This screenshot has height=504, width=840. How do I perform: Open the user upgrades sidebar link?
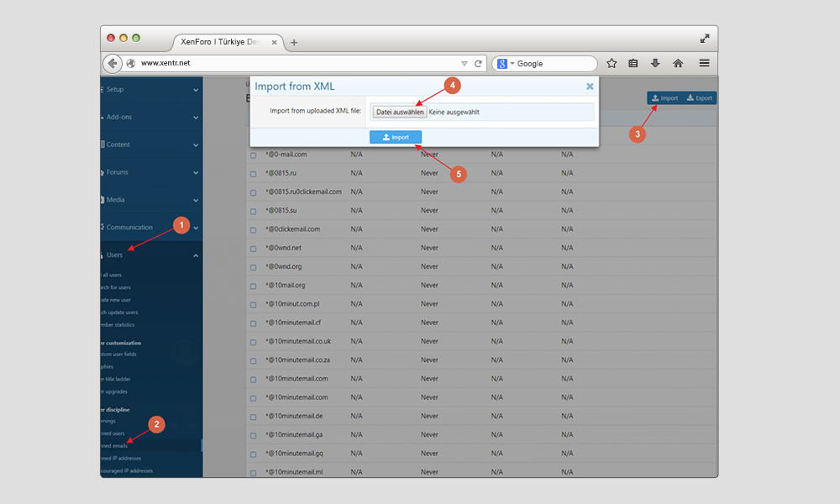(x=114, y=391)
